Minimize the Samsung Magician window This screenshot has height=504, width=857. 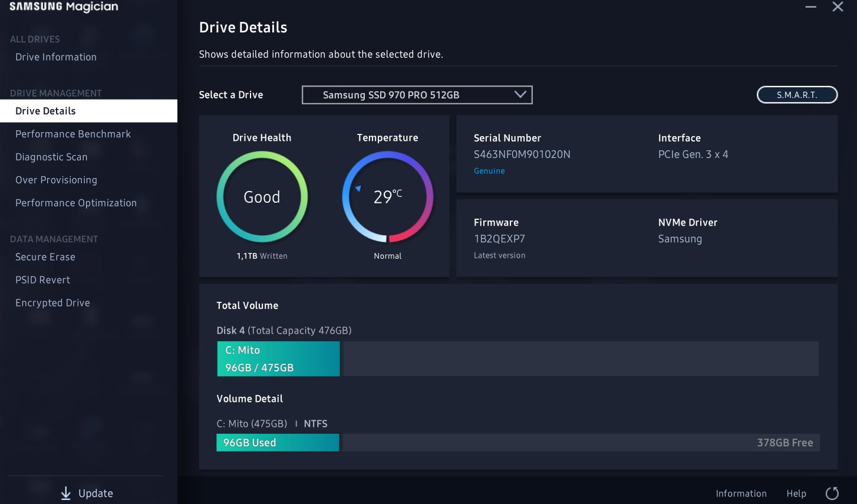click(811, 7)
